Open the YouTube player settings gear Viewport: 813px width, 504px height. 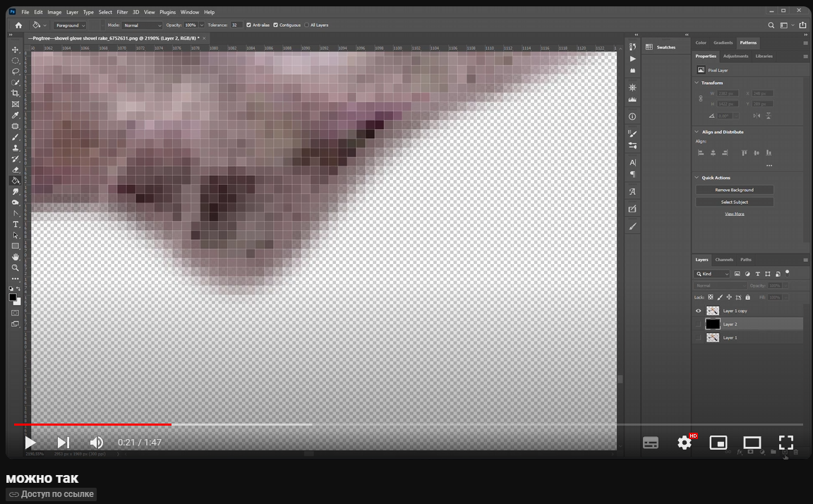tap(685, 443)
